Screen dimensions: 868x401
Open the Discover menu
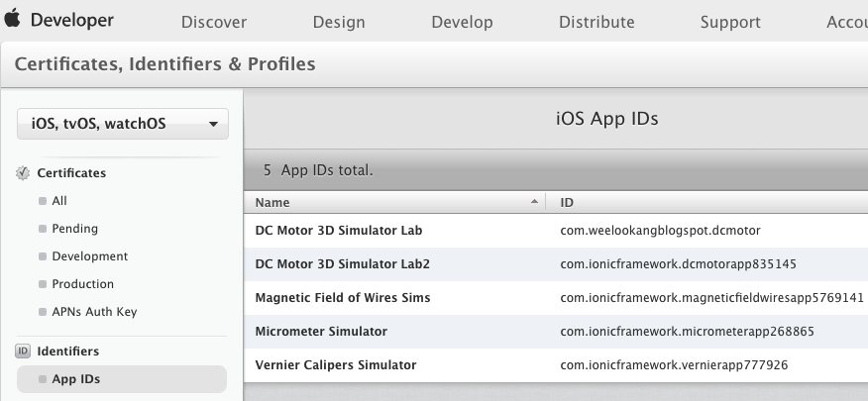click(x=214, y=22)
